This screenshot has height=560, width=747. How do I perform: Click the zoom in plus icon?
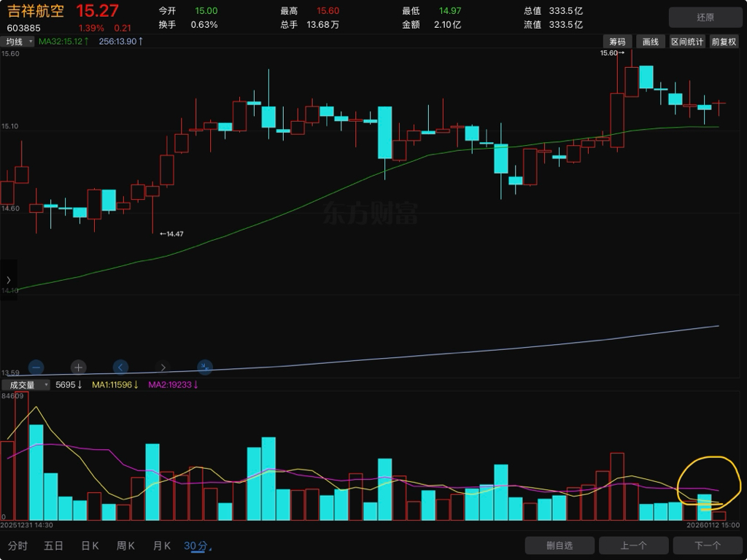click(x=78, y=367)
